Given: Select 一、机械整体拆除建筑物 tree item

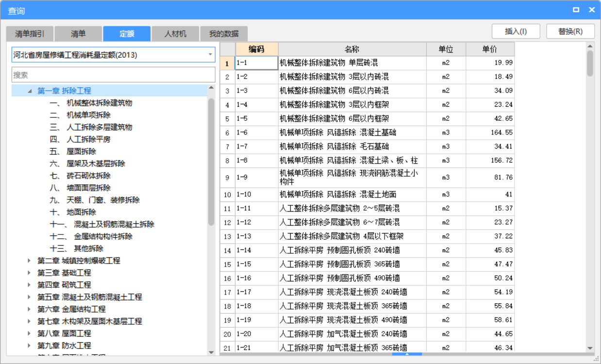Looking at the screenshot, I should point(91,103).
